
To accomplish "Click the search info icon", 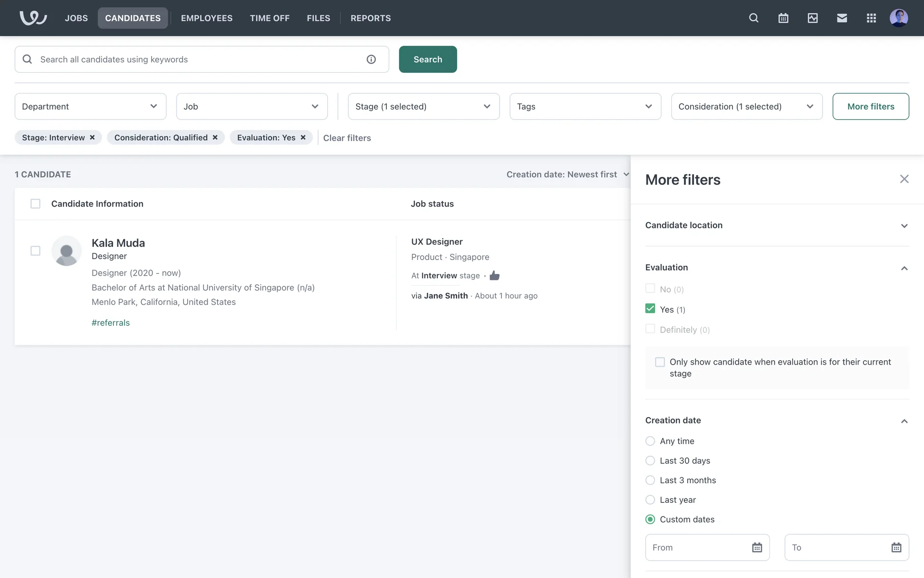I will (371, 59).
